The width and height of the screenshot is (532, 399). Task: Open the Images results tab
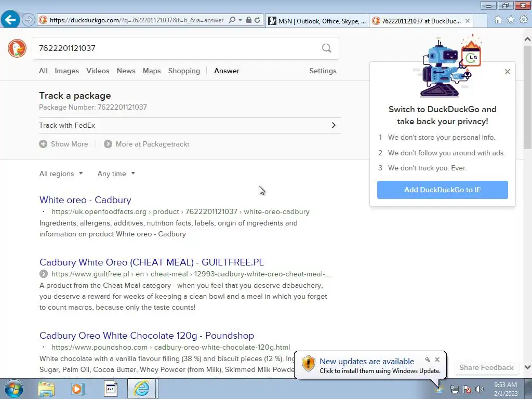[67, 71]
